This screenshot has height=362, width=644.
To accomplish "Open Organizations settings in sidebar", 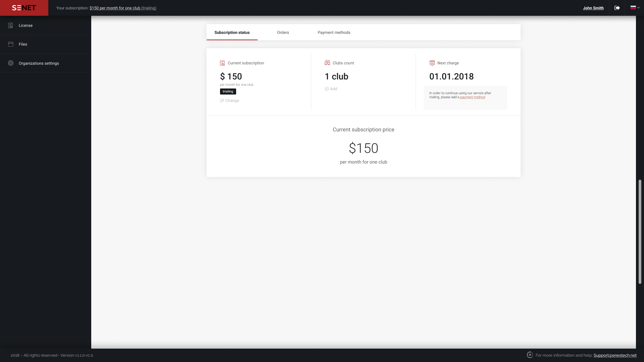I will tap(46, 63).
